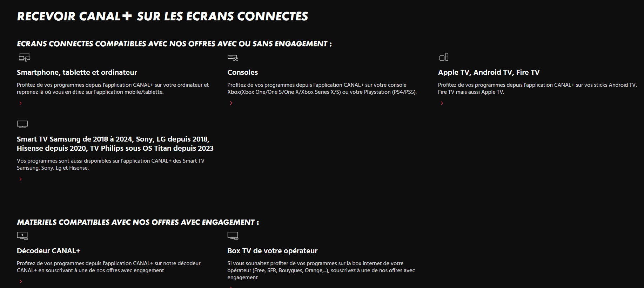
Task: Open the Smartphone, tablette et ordinateur heading
Action: (x=77, y=72)
